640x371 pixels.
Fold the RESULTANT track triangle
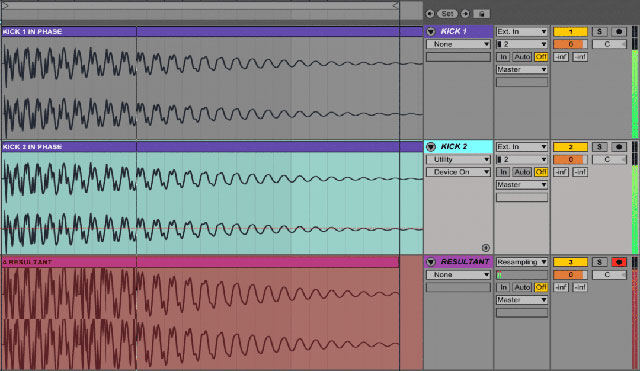pos(431,262)
